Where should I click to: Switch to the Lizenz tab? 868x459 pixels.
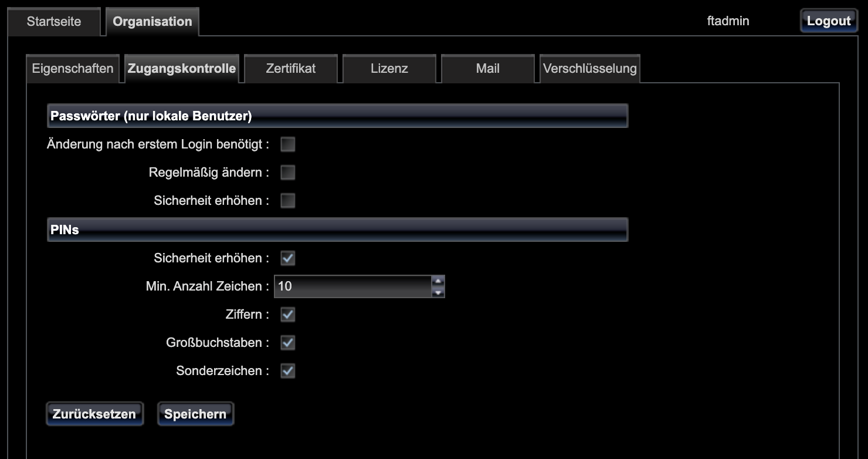tap(389, 69)
